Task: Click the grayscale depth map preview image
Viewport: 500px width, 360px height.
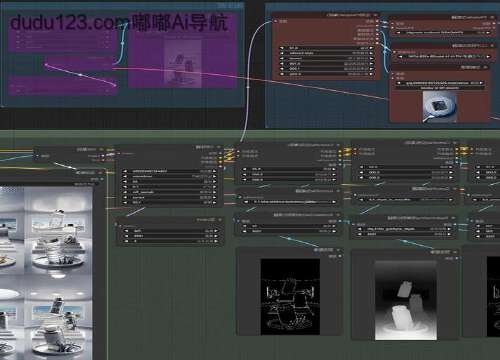Action: tap(406, 300)
